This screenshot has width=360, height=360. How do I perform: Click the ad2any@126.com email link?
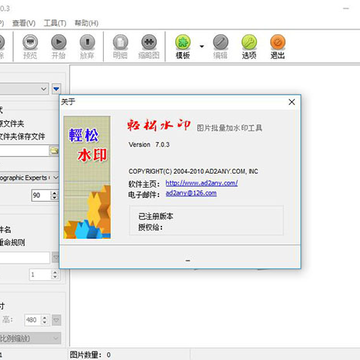pos(191,193)
